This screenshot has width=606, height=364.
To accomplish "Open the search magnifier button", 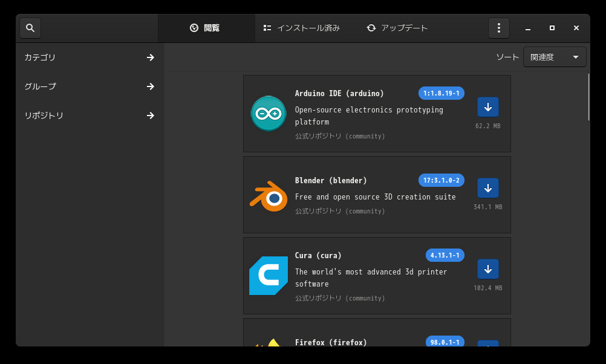I will [x=30, y=28].
